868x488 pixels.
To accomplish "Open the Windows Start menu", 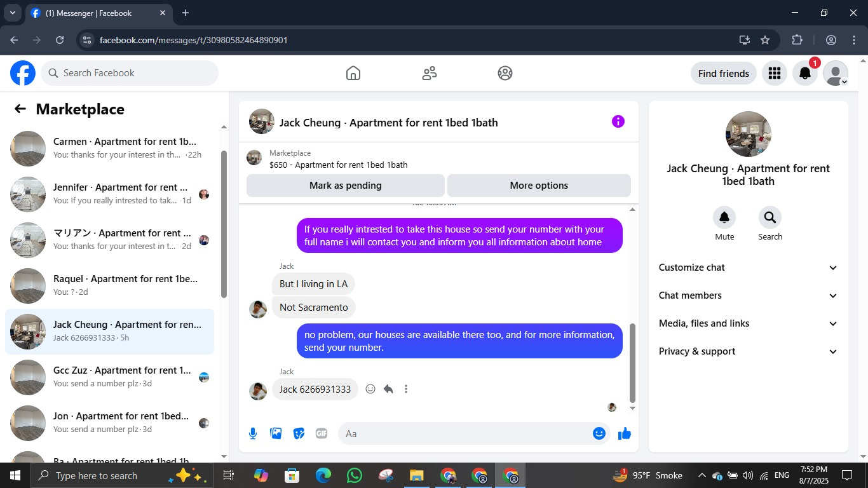I will 15,475.
